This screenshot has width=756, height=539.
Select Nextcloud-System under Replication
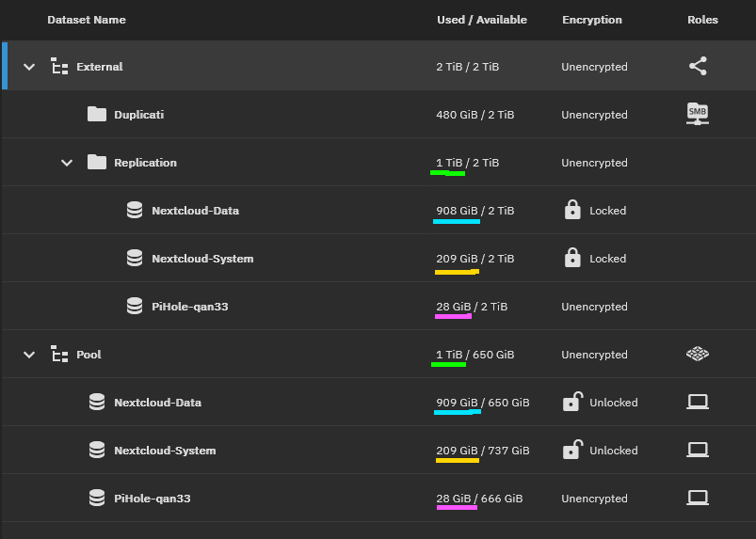click(202, 259)
